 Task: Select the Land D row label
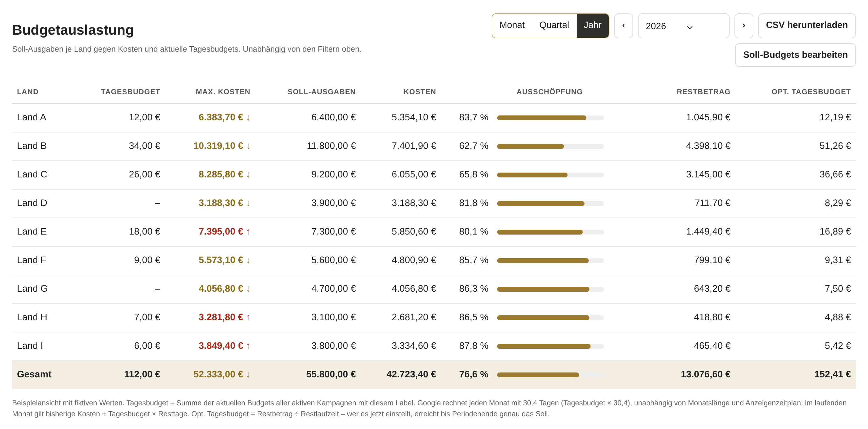[x=32, y=203]
